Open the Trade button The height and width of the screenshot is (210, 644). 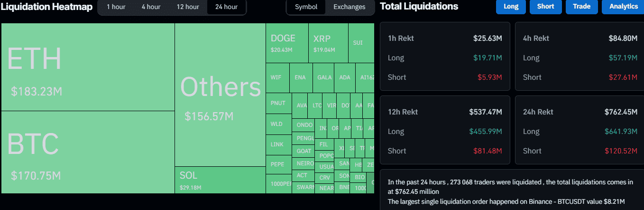(581, 7)
